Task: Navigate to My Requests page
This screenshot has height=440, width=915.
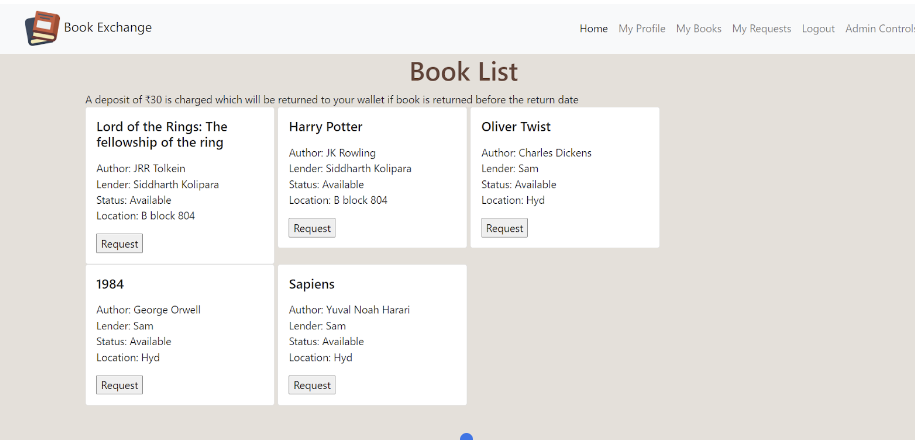Action: (x=762, y=29)
